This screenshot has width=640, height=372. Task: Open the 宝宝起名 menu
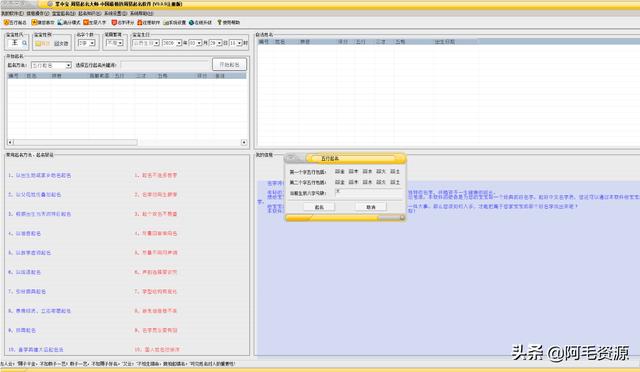coord(63,13)
